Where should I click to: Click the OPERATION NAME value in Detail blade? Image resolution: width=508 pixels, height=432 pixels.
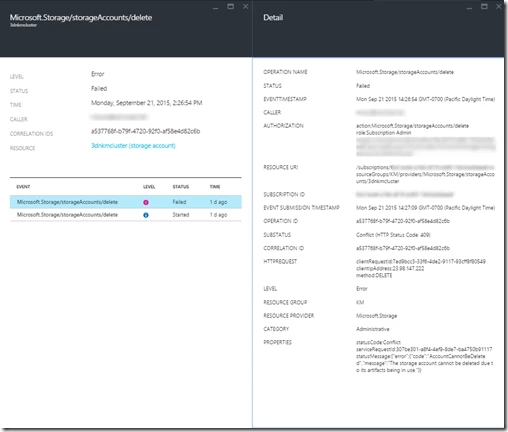405,72
